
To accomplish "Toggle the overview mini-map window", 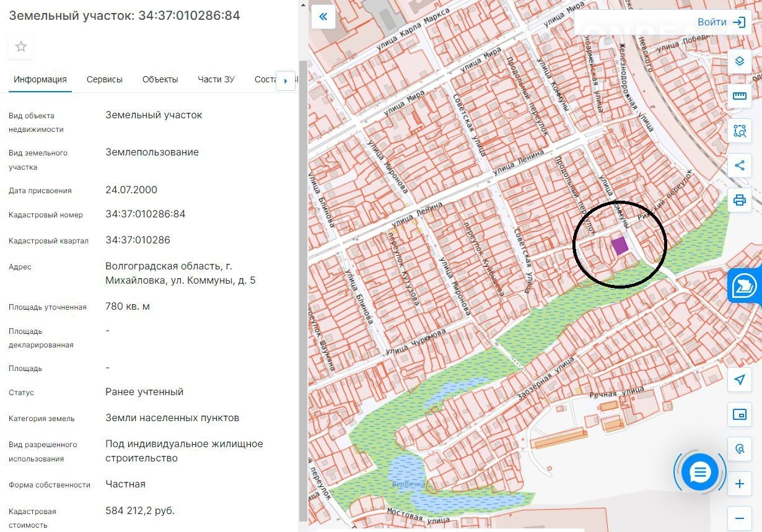I will pos(739,414).
